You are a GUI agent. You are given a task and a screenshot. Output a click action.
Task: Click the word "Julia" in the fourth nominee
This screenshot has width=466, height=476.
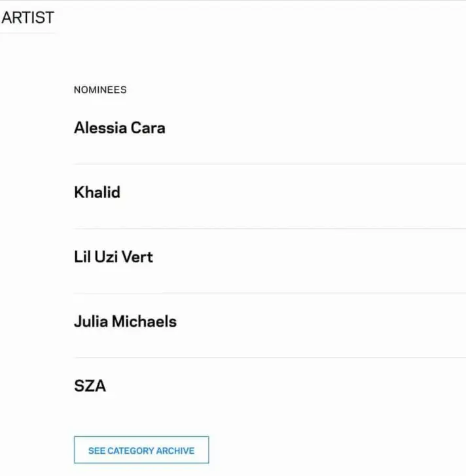[90, 321]
